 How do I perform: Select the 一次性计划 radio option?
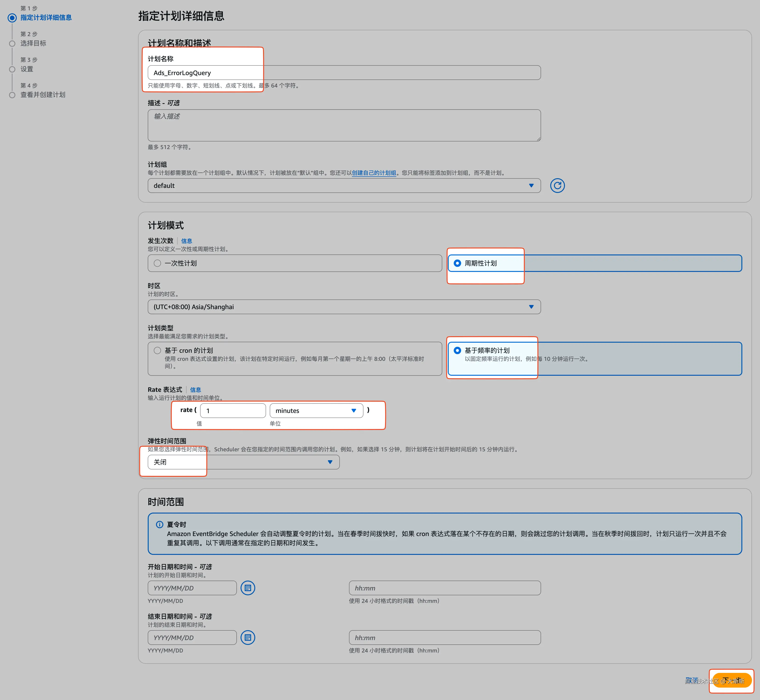pyautogui.click(x=158, y=263)
